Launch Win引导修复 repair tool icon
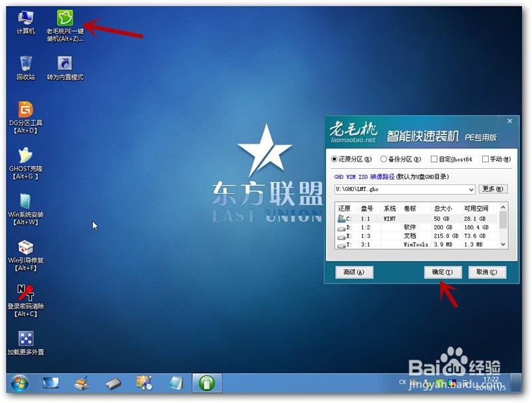Viewport: 532px width, 403px height. pyautogui.click(x=26, y=255)
